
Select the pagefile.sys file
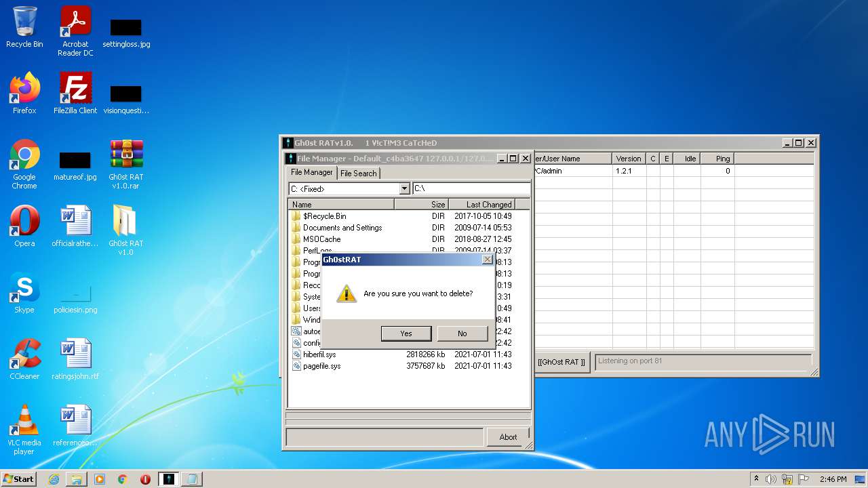(321, 366)
